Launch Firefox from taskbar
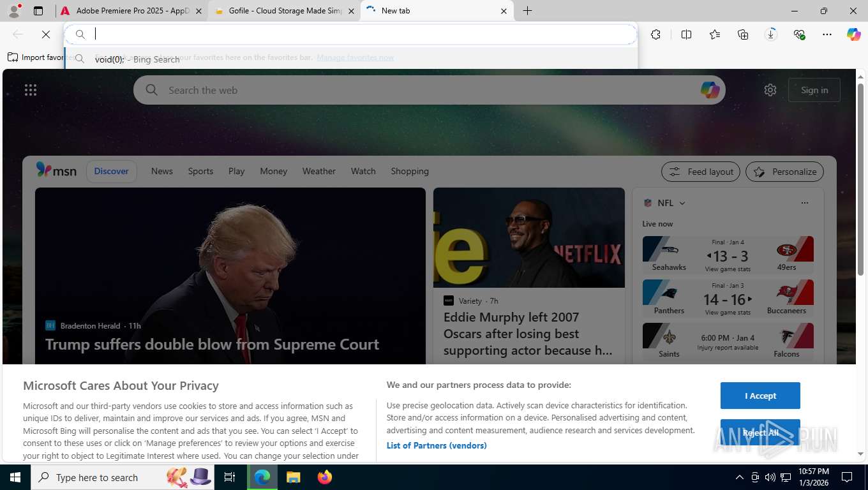This screenshot has height=490, width=868. point(325,477)
